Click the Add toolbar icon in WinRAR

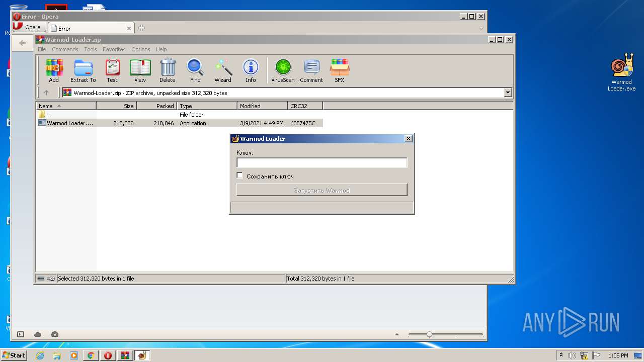tap(54, 70)
